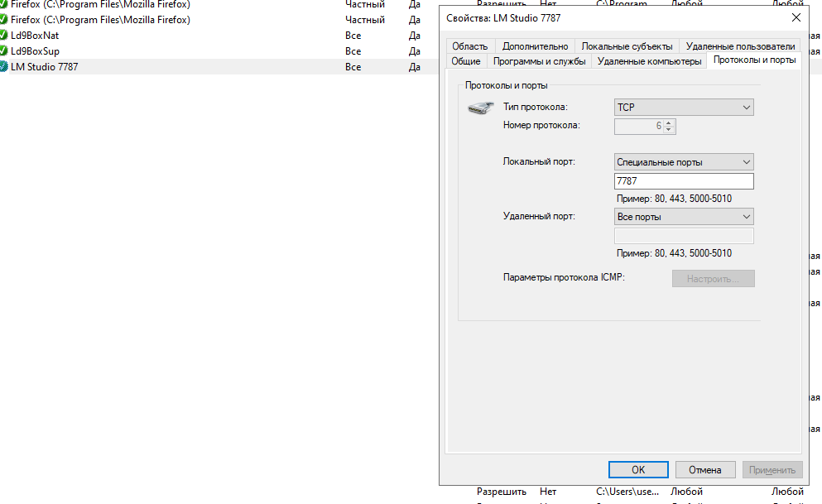The width and height of the screenshot is (822, 504).
Task: Click the disabled remote port input field
Action: [x=684, y=236]
